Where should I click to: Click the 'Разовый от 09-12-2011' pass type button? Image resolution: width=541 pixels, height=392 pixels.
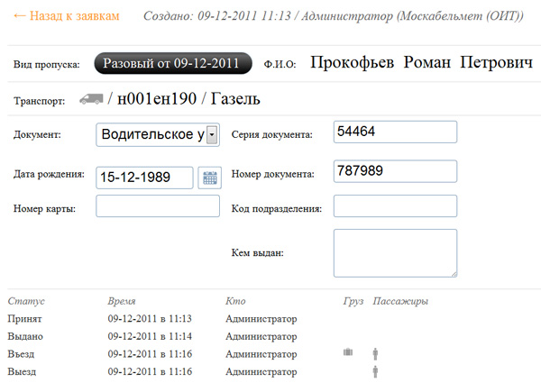tap(170, 63)
